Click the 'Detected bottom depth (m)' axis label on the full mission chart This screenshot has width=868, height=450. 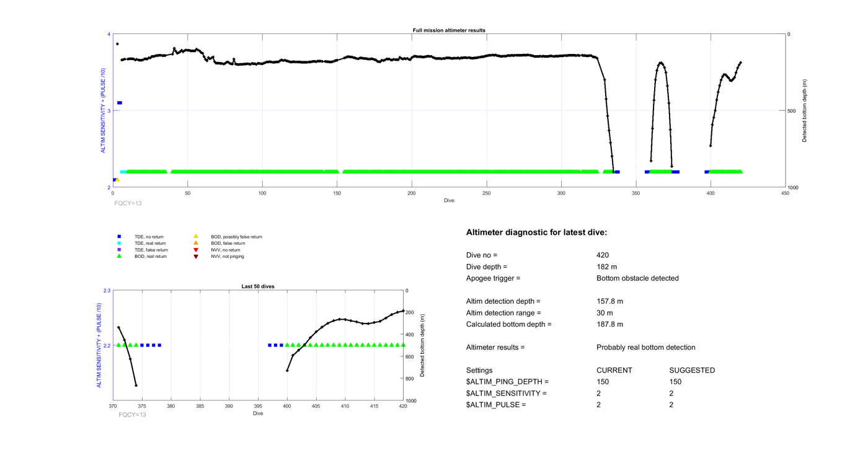(805, 111)
